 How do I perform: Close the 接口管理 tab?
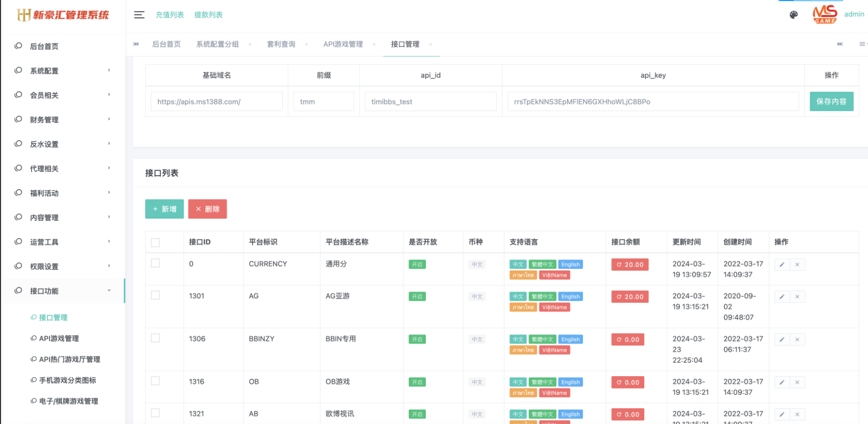click(431, 45)
